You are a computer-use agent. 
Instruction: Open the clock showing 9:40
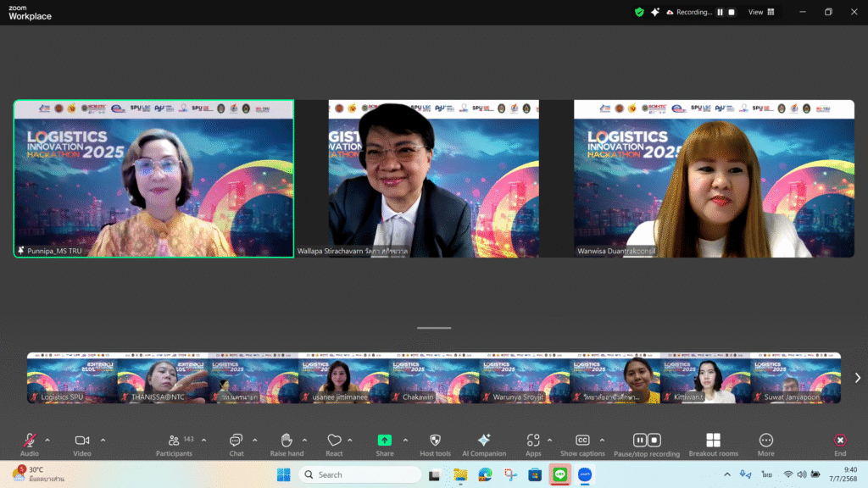tap(843, 474)
